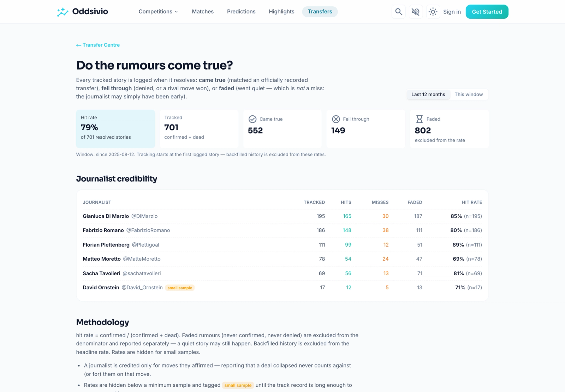This screenshot has width=565, height=392.
Task: Switch to the This window tab
Action: click(x=469, y=95)
